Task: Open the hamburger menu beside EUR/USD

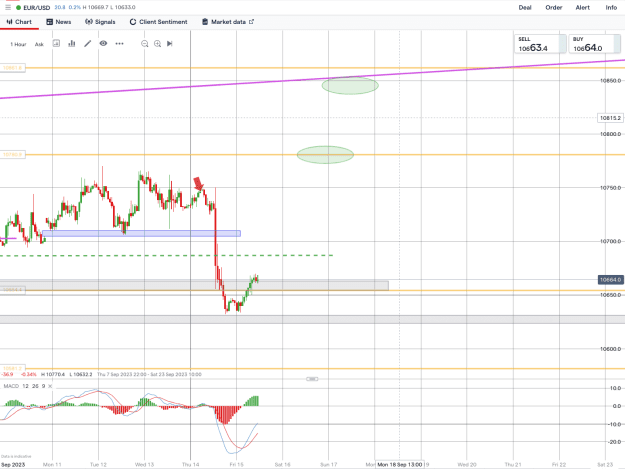Action: coord(8,7)
